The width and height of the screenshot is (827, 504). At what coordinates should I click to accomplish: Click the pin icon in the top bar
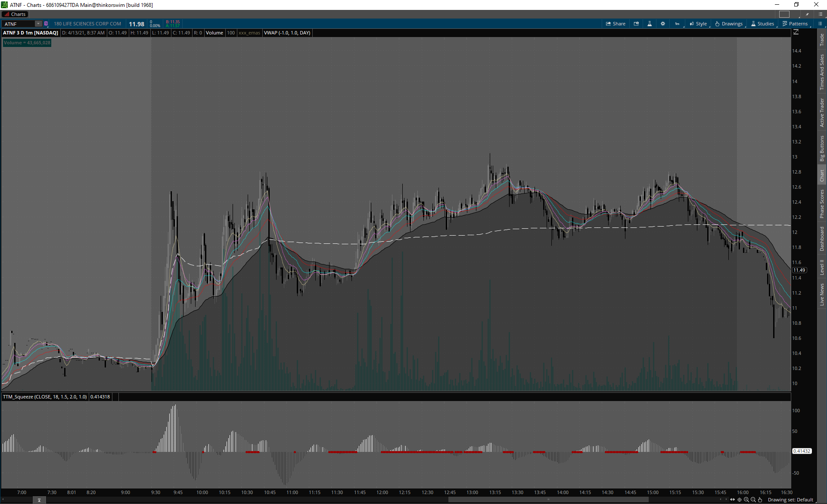pyautogui.click(x=807, y=14)
